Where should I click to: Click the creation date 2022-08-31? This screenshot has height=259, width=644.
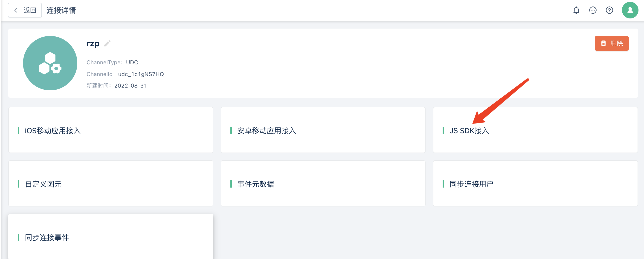pyautogui.click(x=131, y=85)
